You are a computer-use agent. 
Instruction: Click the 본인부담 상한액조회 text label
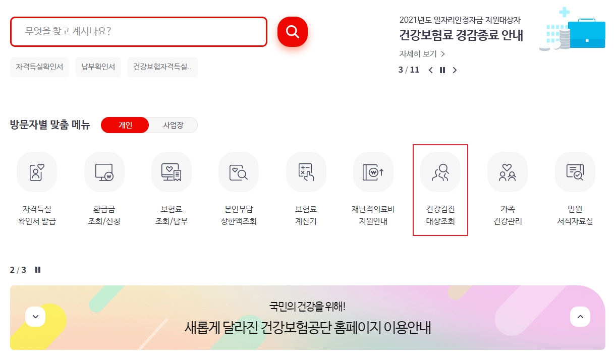tap(239, 215)
